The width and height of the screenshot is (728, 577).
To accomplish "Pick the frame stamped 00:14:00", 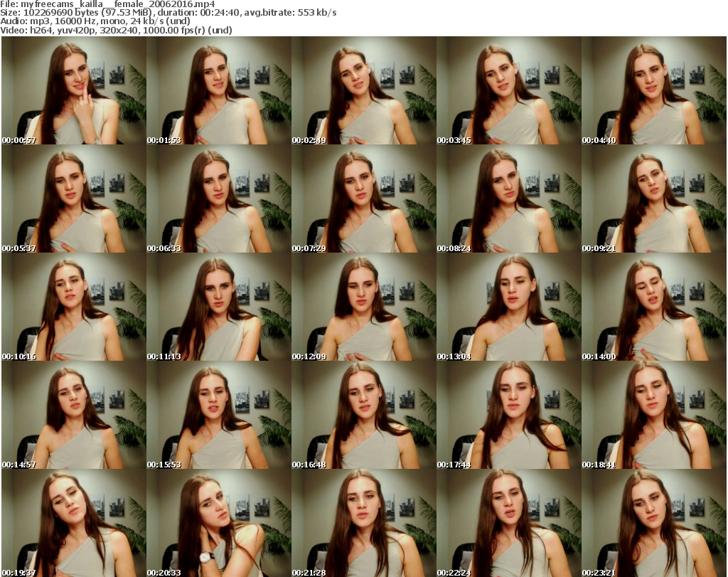I will tap(654, 307).
